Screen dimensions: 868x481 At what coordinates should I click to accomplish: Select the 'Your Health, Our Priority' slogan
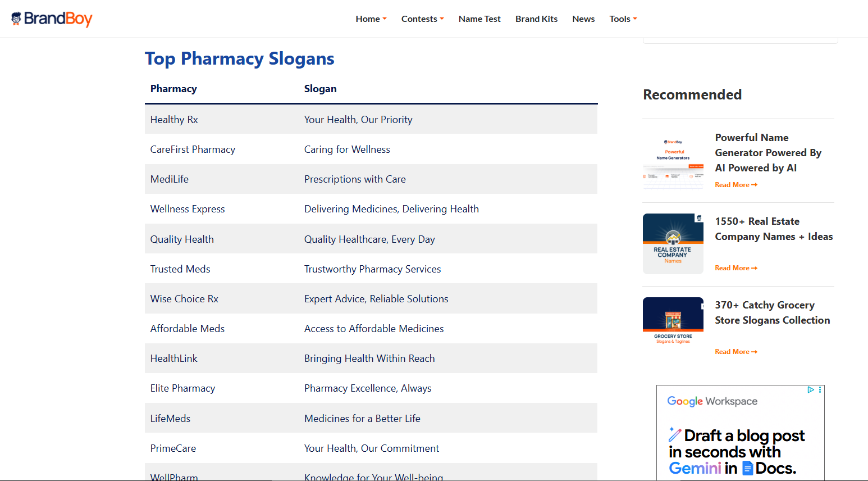click(358, 120)
